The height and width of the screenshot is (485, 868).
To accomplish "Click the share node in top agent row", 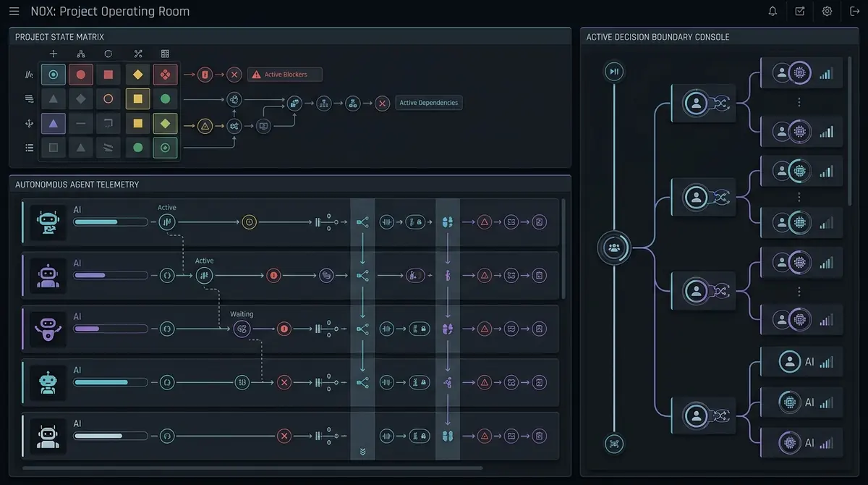I will pyautogui.click(x=362, y=222).
